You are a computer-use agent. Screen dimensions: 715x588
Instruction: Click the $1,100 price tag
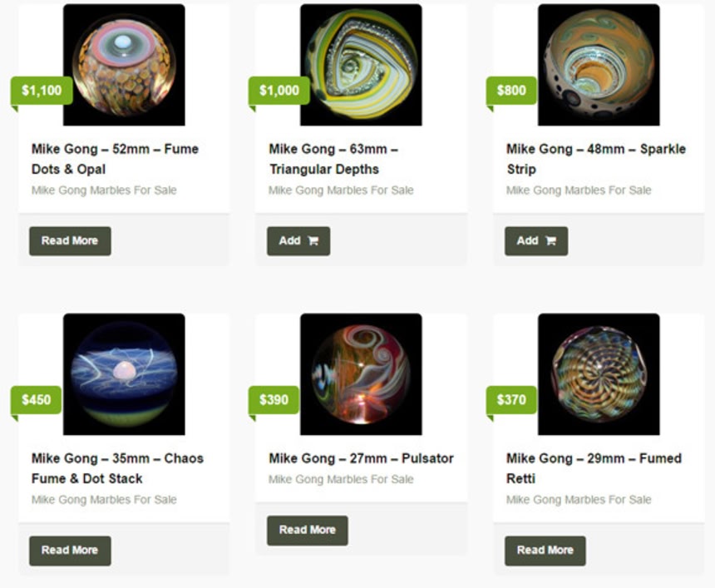click(x=42, y=91)
